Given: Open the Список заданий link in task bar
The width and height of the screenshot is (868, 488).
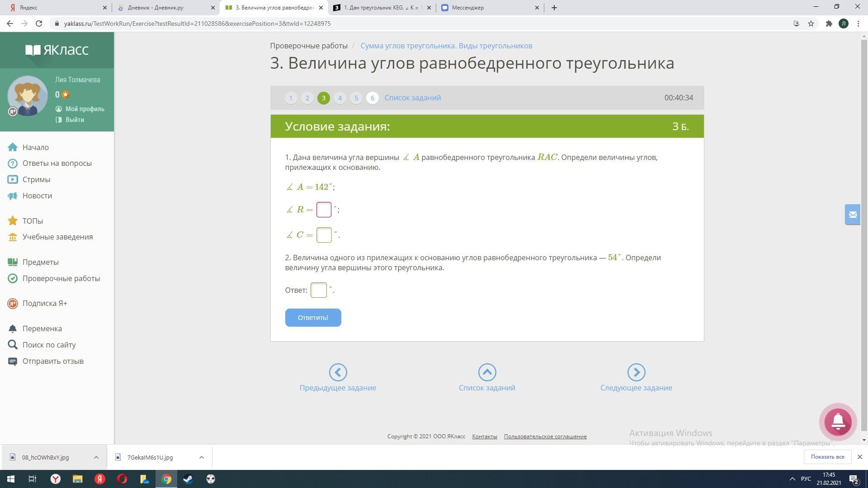Looking at the screenshot, I should coord(412,98).
